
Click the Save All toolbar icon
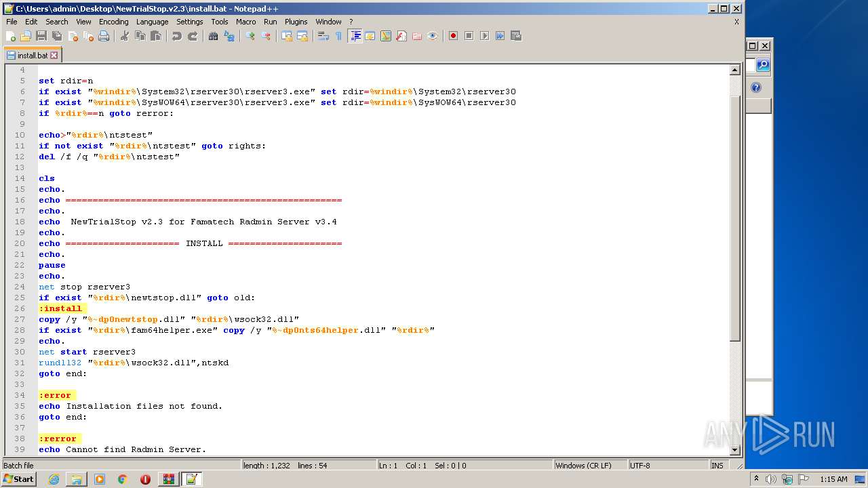[x=57, y=36]
